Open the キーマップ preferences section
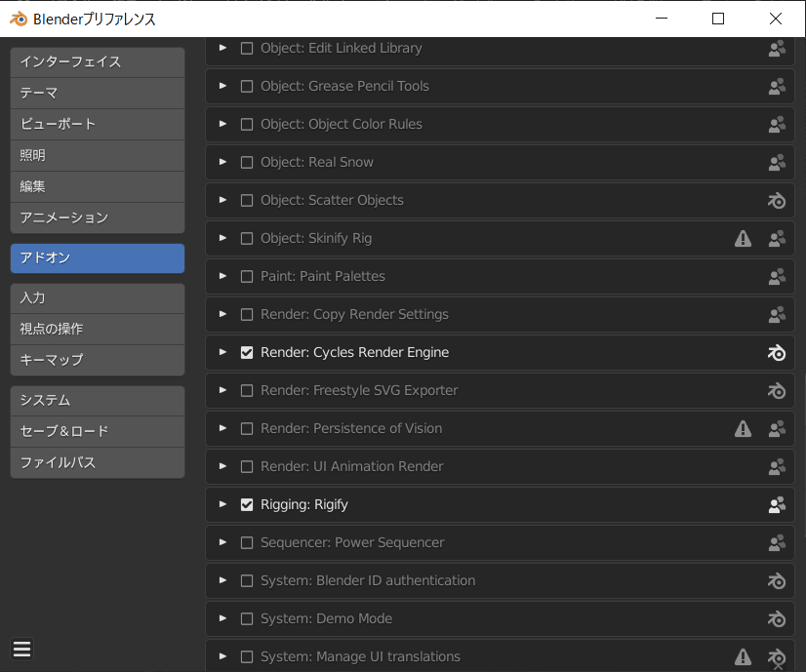806x672 pixels. pyautogui.click(x=98, y=360)
